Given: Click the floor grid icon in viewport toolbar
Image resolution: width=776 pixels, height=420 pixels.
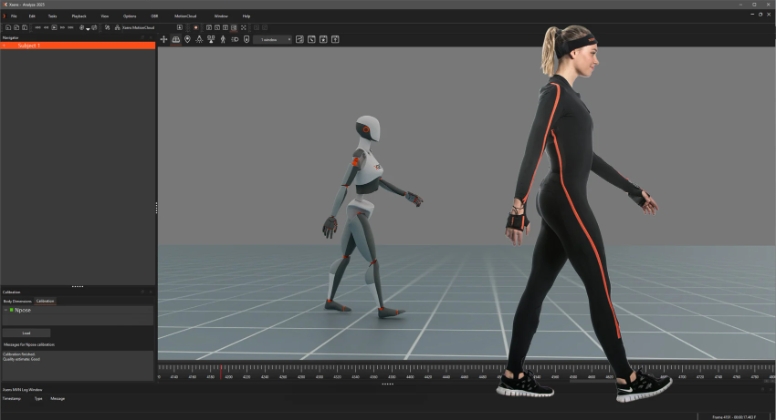Looking at the screenshot, I should tap(176, 39).
